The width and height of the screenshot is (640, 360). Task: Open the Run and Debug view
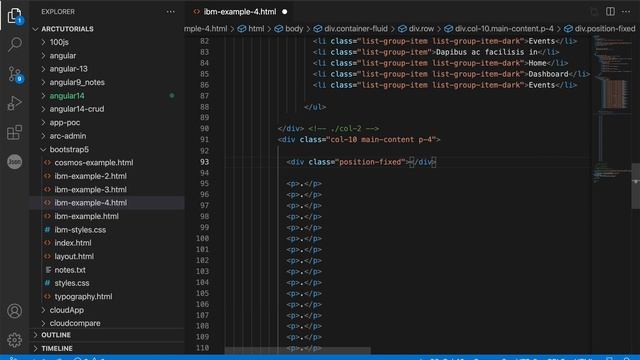point(15,103)
